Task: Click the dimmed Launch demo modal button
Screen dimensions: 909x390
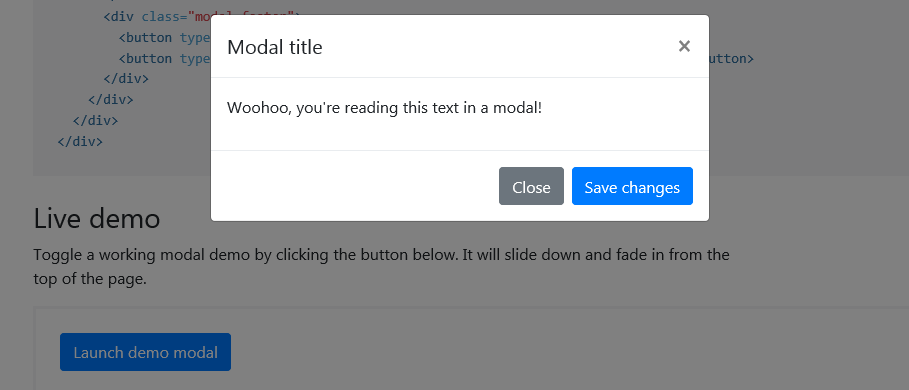Action: pos(146,352)
